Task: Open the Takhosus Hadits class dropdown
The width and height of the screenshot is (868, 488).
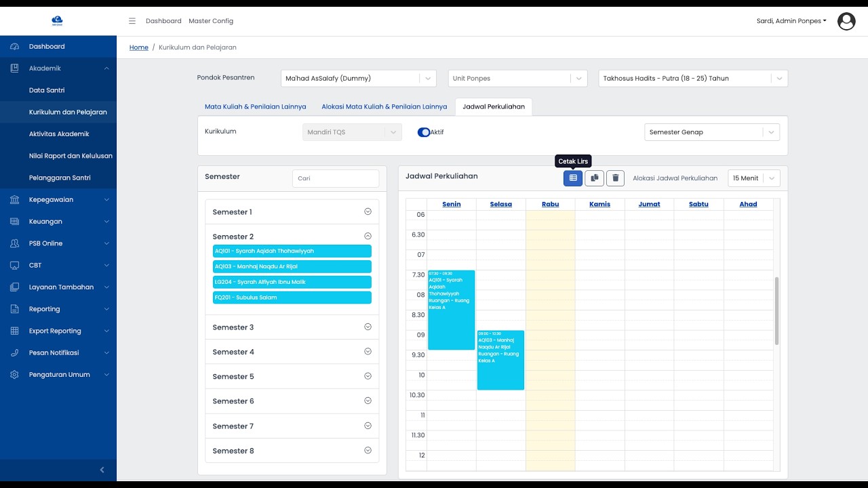Action: 693,79
